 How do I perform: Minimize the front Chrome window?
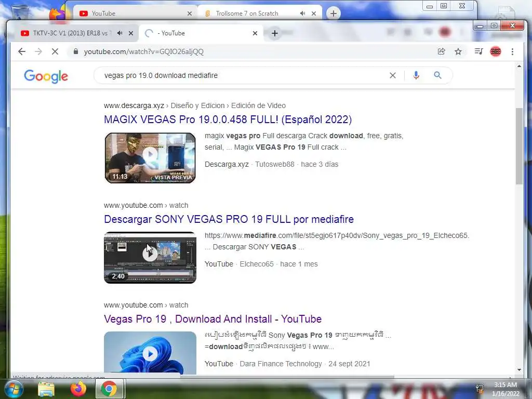pyautogui.click(x=480, y=26)
